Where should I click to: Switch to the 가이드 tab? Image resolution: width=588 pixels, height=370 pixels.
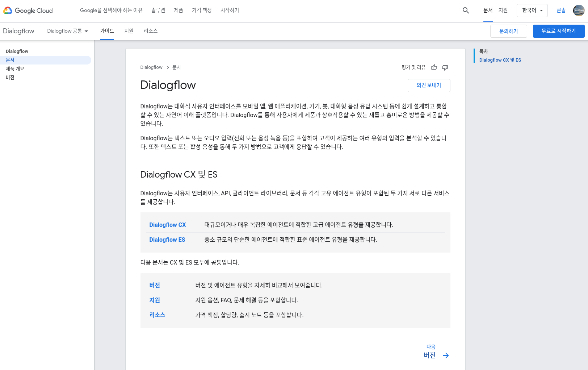[x=107, y=31]
